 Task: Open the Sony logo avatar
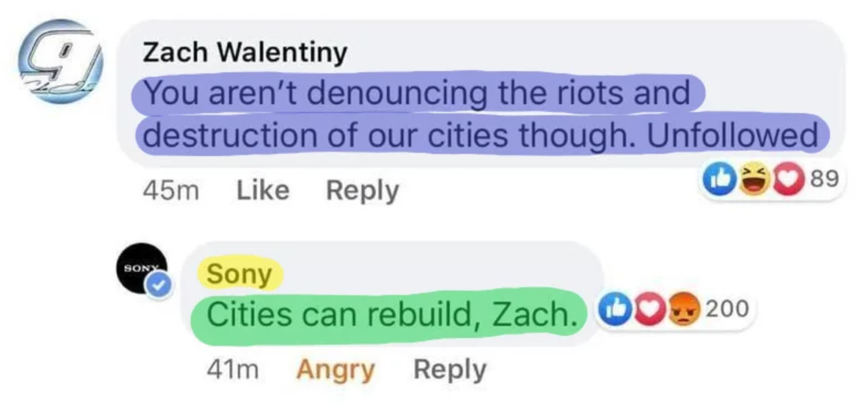coord(141,269)
